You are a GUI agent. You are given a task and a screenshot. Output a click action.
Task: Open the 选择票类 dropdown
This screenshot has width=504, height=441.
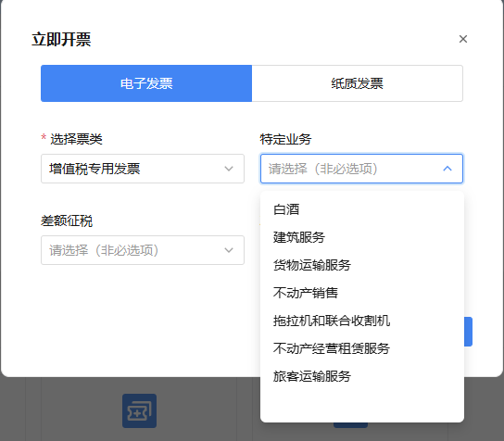(143, 169)
